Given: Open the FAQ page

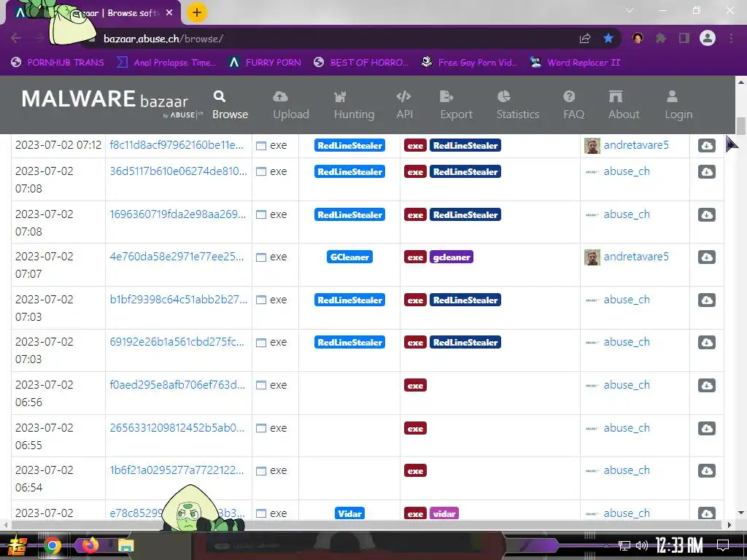Looking at the screenshot, I should click(x=573, y=105).
